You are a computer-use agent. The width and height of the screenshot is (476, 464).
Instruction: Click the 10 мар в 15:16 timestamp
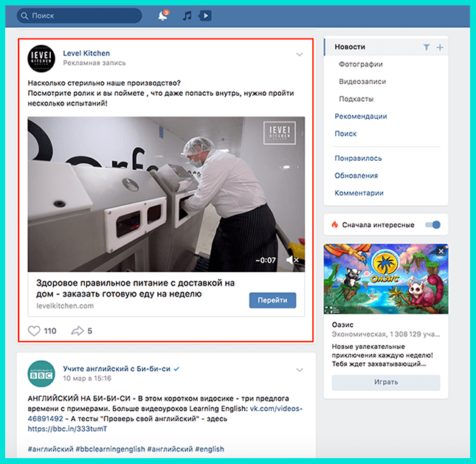click(x=87, y=378)
